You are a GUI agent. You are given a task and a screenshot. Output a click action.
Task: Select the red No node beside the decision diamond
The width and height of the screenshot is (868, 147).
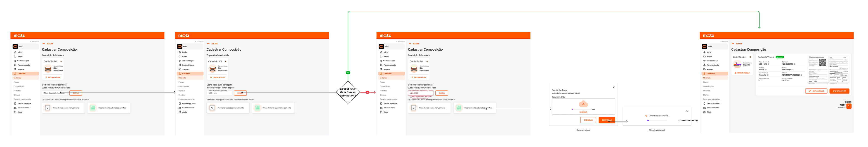367,92
